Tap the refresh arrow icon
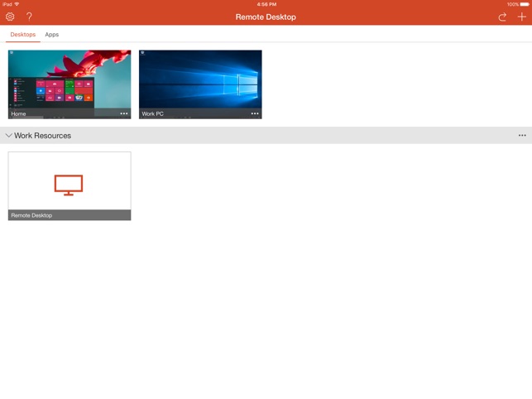Screen dimensions: 532x399 tap(502, 17)
